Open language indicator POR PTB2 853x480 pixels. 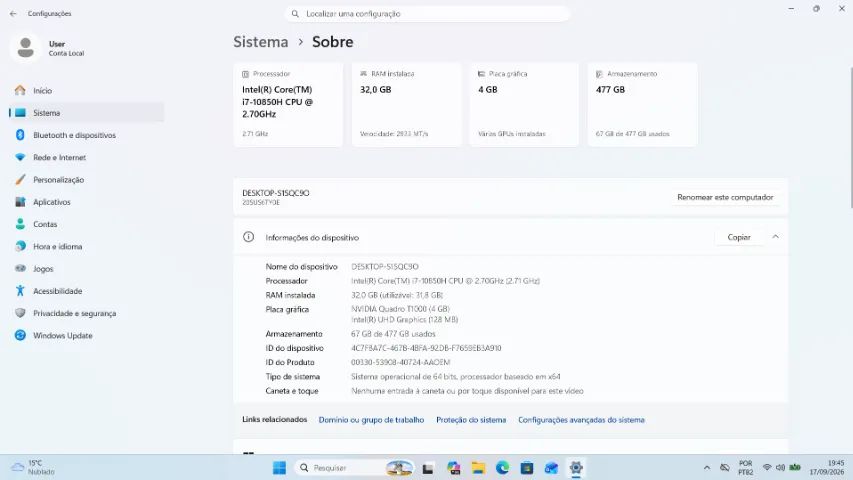[746, 467]
